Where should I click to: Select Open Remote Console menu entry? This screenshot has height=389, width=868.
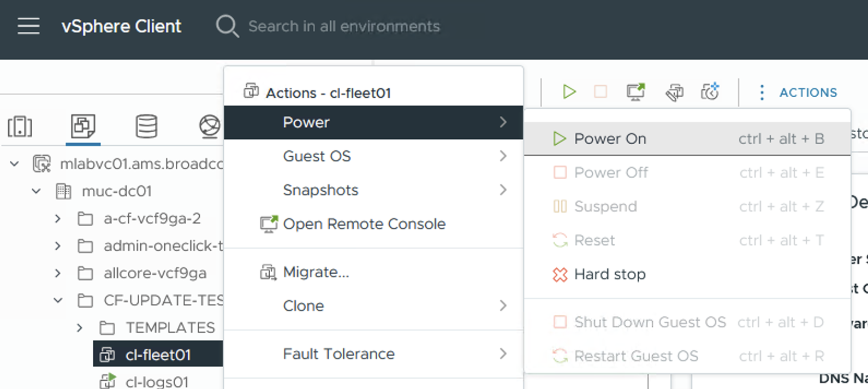364,224
